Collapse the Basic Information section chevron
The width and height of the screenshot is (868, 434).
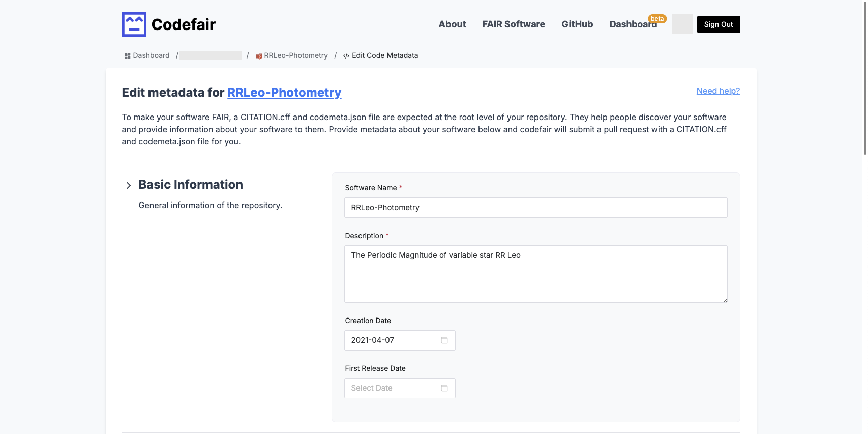tap(129, 186)
